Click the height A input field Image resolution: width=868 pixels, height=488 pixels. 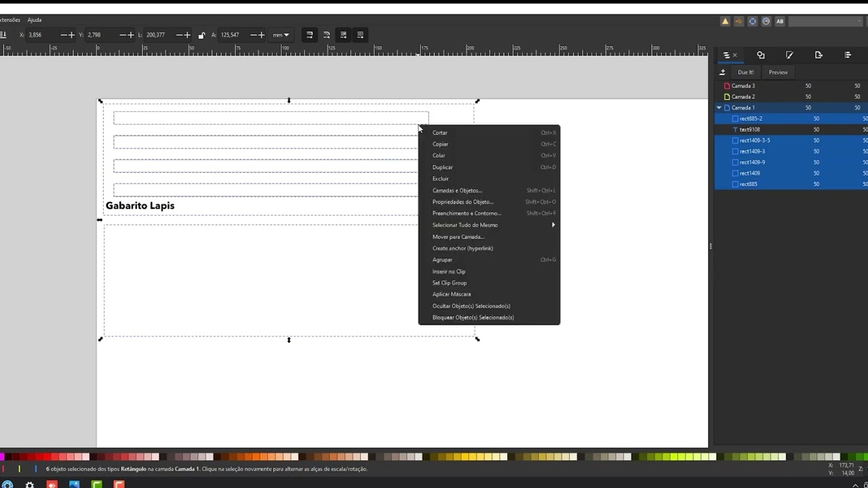(x=235, y=35)
